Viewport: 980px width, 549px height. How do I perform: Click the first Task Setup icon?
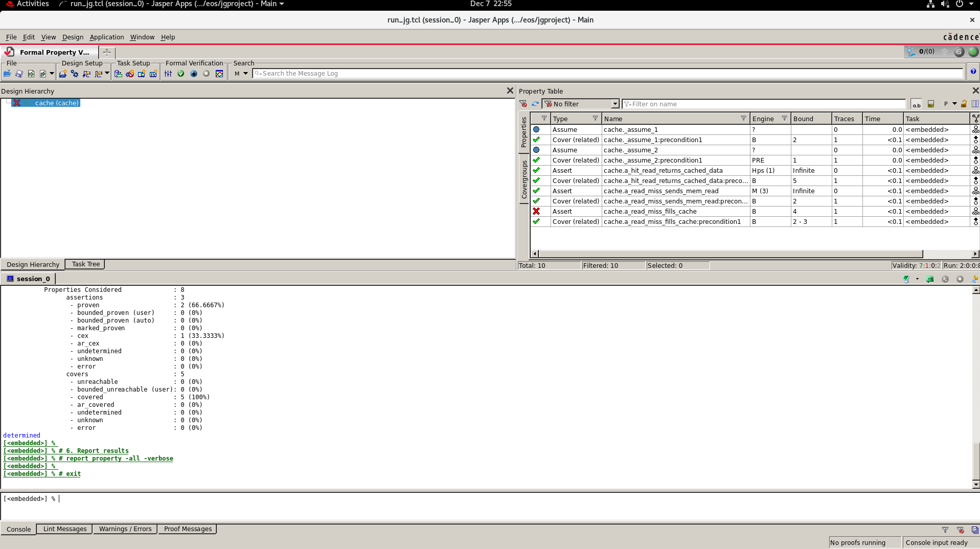[118, 74]
